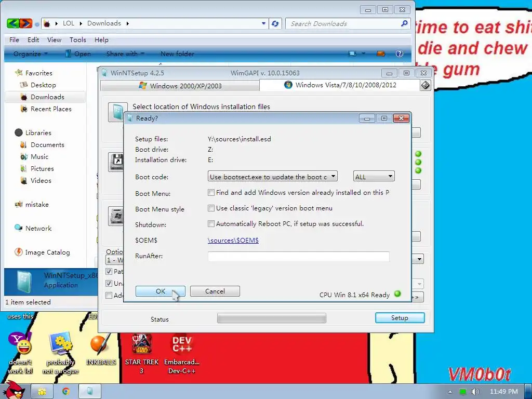This screenshot has width=532, height=399.
Task: Click the WinNTSetup status progress bar
Action: tap(271, 318)
